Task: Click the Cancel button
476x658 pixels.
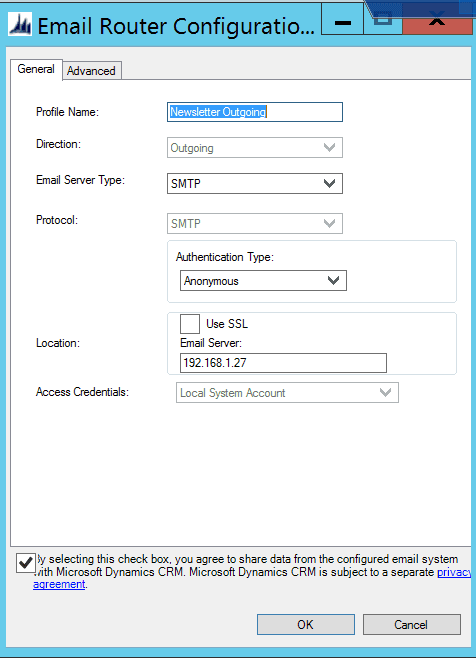Action: point(411,625)
